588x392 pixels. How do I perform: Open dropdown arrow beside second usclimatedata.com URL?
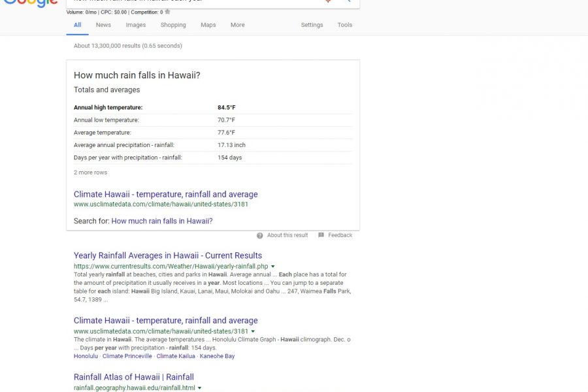(x=253, y=331)
